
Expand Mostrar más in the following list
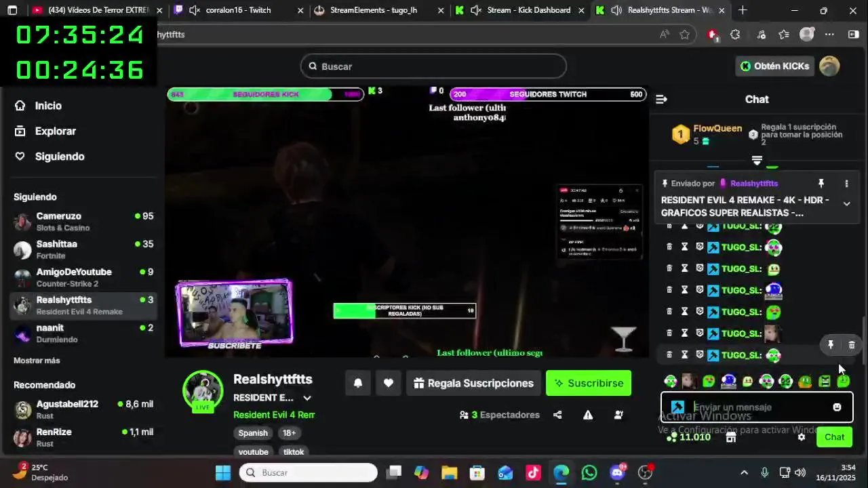[x=37, y=361]
